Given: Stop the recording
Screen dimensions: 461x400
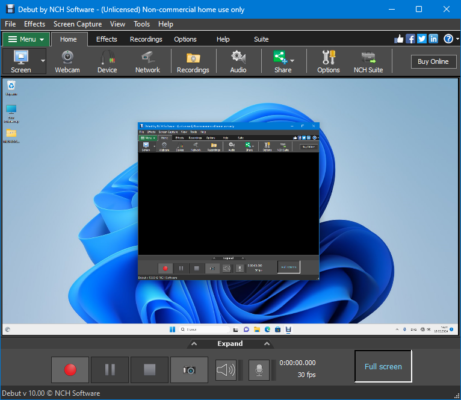Looking at the screenshot, I should tap(149, 369).
